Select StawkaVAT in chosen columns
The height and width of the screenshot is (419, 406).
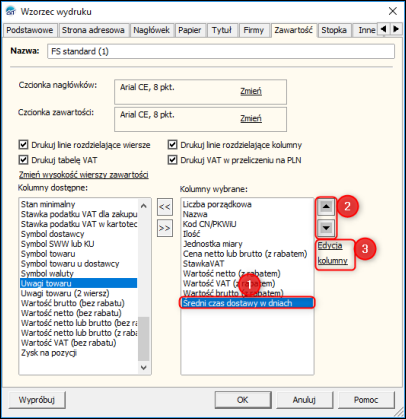247,263
